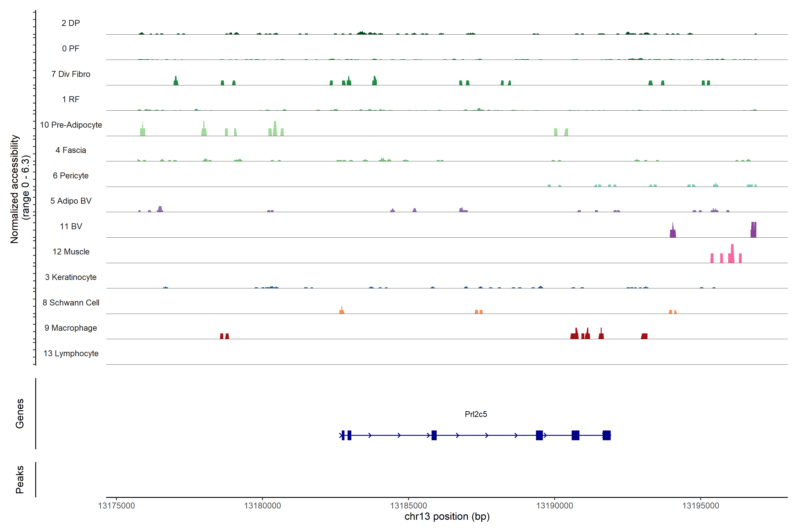Image resolution: width=798 pixels, height=532 pixels.
Task: Click the 5 Adipo BV track label
Action: pyautogui.click(x=71, y=201)
